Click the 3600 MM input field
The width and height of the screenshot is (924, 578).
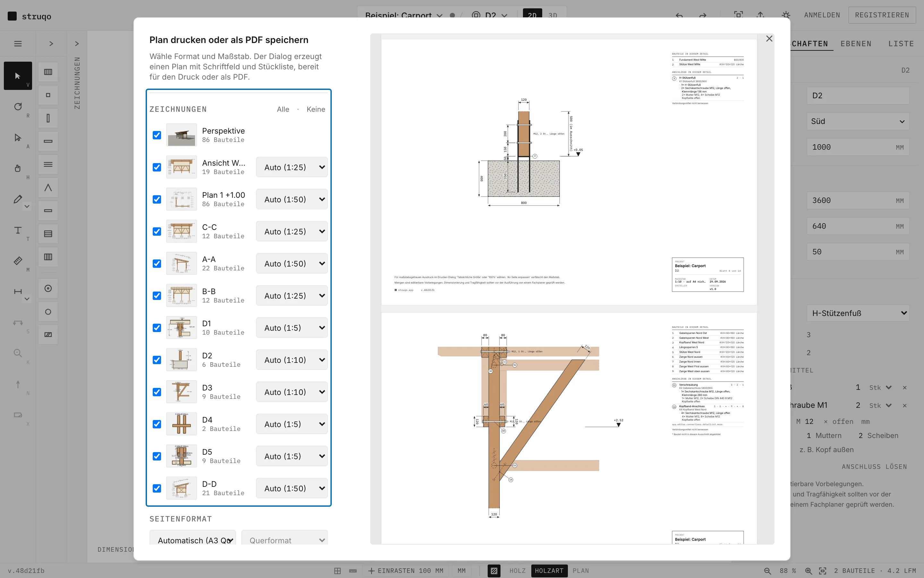point(858,200)
